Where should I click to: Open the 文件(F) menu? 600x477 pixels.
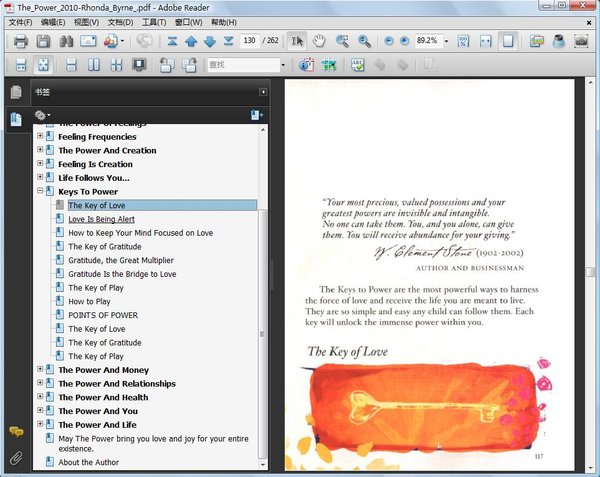coord(20,23)
